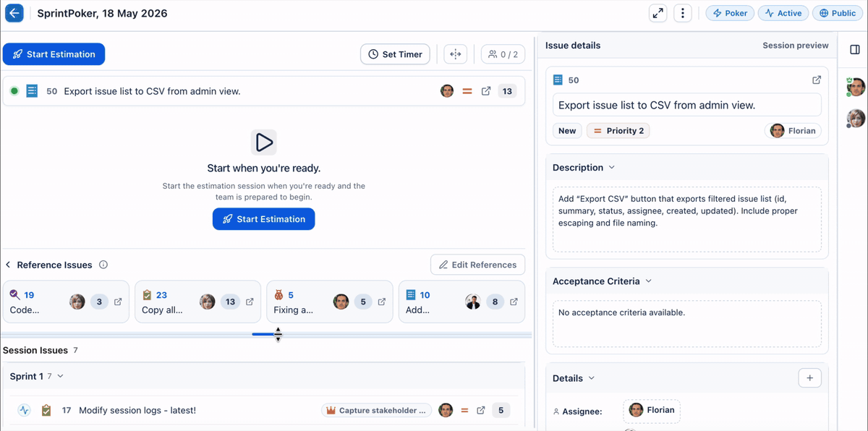Go back with the blue arrow button
Image resolution: width=868 pixels, height=431 pixels.
pyautogui.click(x=14, y=13)
